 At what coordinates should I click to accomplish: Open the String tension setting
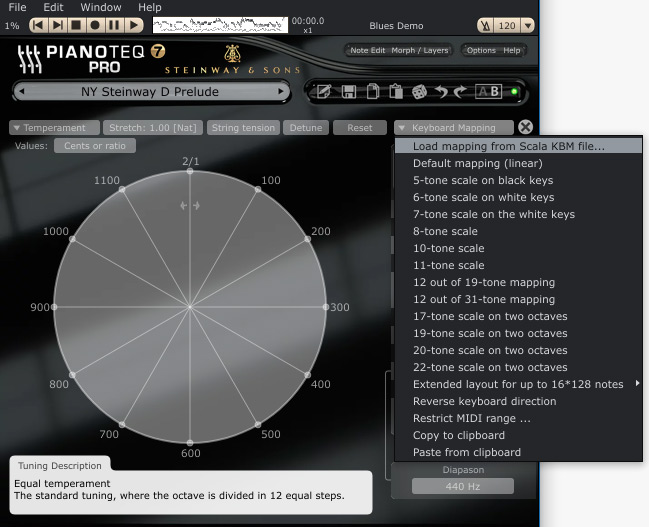tap(243, 128)
